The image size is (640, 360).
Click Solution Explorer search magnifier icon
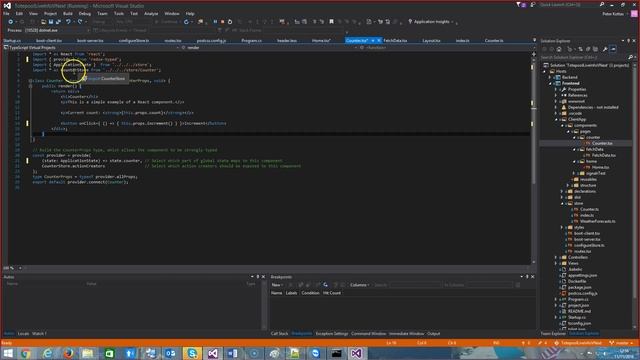[630, 57]
